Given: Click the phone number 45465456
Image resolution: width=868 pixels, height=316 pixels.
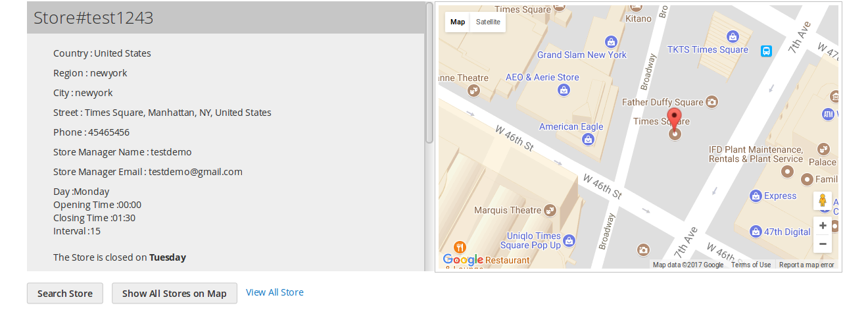Looking at the screenshot, I should [x=108, y=132].
